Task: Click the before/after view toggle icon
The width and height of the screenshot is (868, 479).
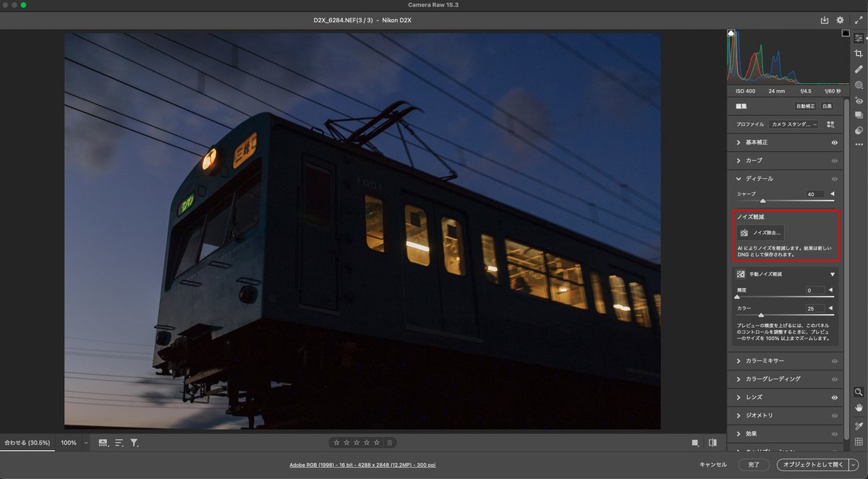Action: point(712,443)
